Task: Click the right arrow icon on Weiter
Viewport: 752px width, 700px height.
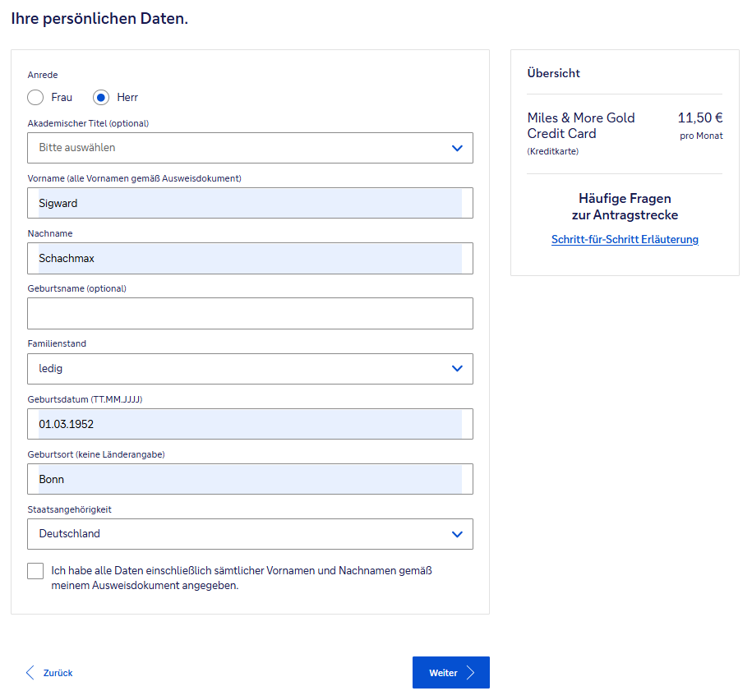Action: coord(471,673)
